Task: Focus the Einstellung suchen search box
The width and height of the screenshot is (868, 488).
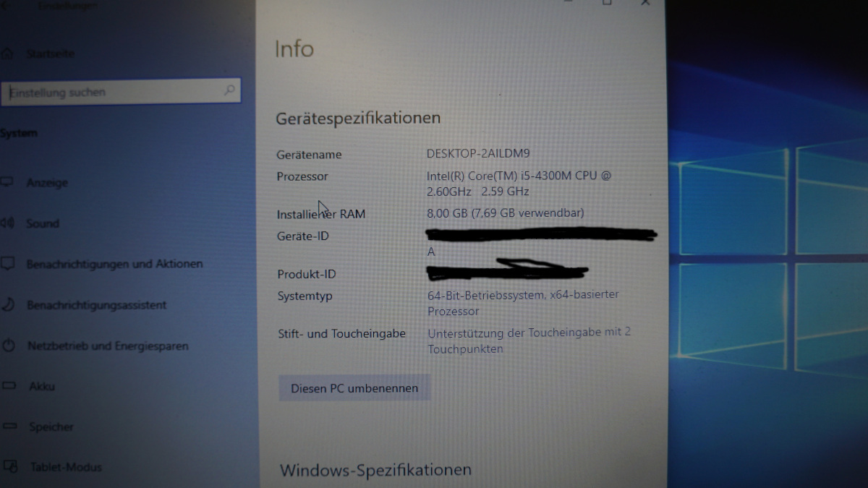Action: pyautogui.click(x=122, y=91)
